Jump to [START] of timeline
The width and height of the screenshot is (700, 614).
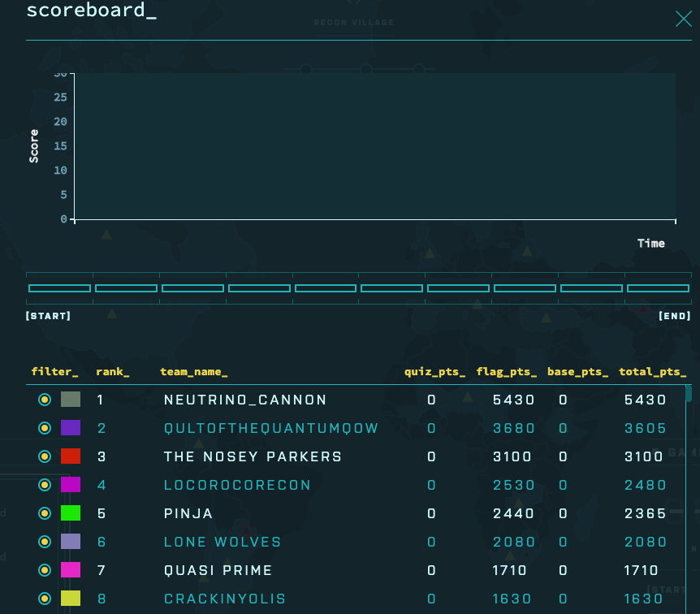click(48, 316)
